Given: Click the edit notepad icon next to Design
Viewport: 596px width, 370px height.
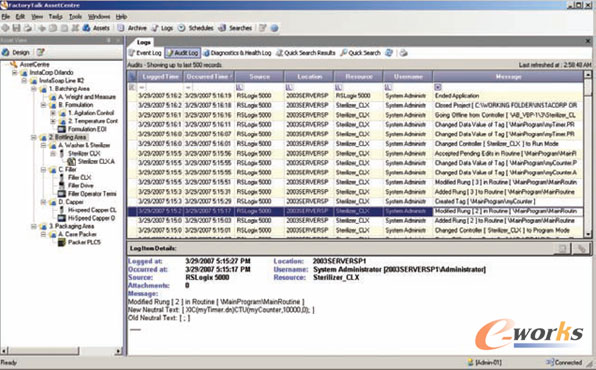Looking at the screenshot, I should (x=40, y=52).
